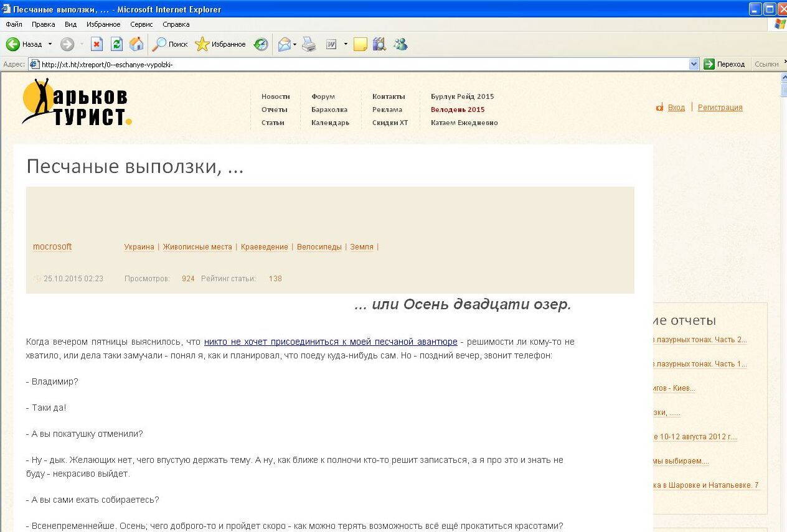The height and width of the screenshot is (532, 787).
Task: Click the Print printer icon
Action: pos(309,44)
